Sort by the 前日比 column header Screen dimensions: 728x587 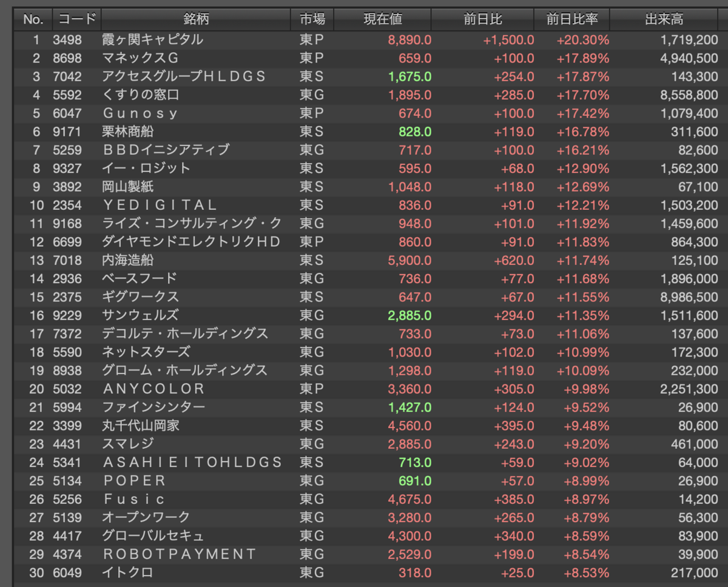483,19
